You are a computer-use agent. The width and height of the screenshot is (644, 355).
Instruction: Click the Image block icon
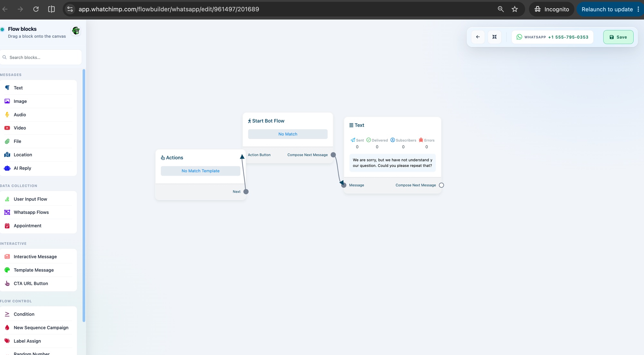coord(7,101)
